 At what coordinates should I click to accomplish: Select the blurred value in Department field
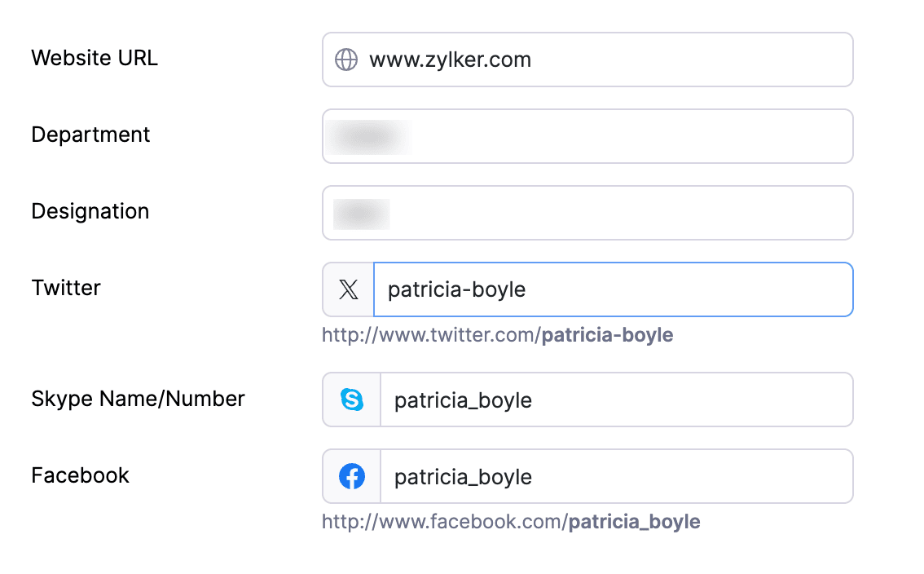pos(368,137)
